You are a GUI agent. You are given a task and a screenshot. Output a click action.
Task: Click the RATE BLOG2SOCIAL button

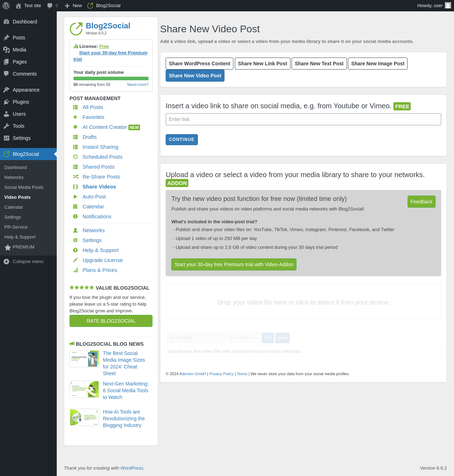coord(111,321)
